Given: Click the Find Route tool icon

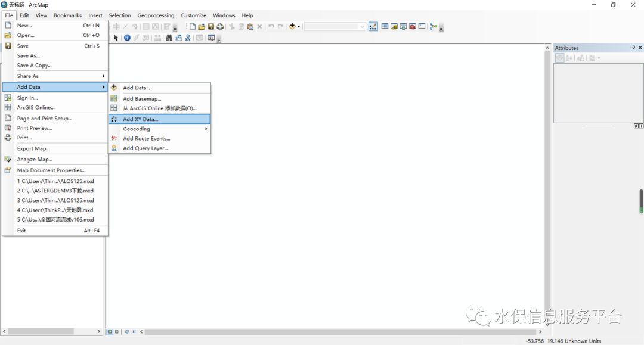Looking at the screenshot, I should (x=179, y=38).
